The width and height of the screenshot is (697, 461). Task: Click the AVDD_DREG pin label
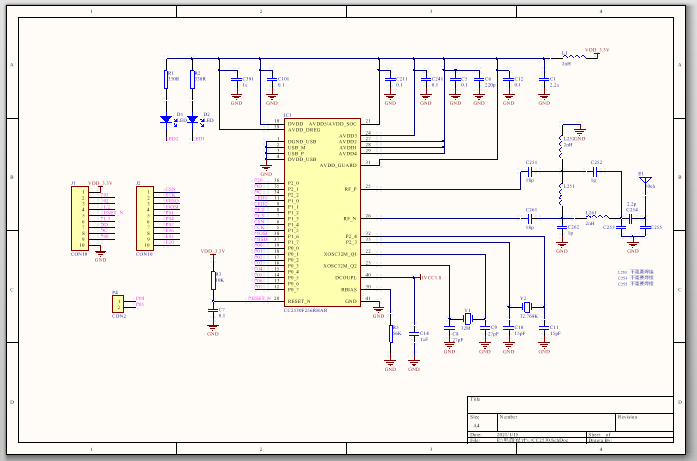304,130
